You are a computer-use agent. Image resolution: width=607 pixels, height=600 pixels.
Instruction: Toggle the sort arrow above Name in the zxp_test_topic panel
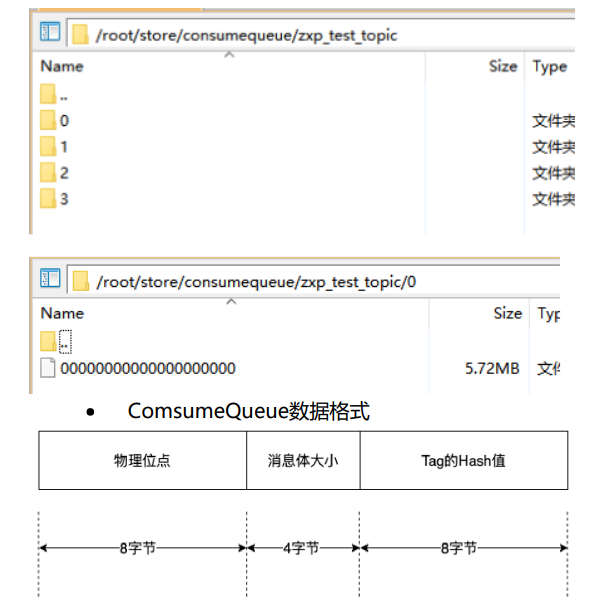coord(228,55)
